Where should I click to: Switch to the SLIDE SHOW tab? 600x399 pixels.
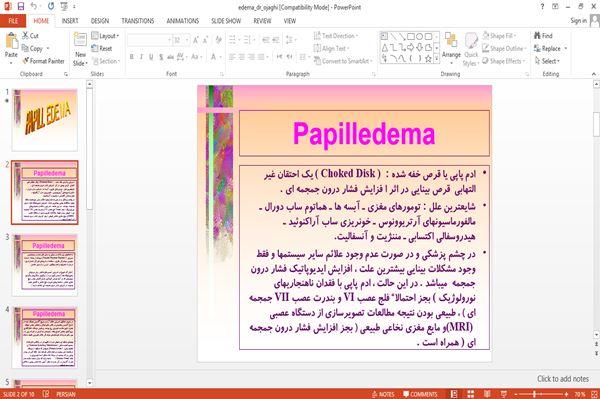(226, 21)
